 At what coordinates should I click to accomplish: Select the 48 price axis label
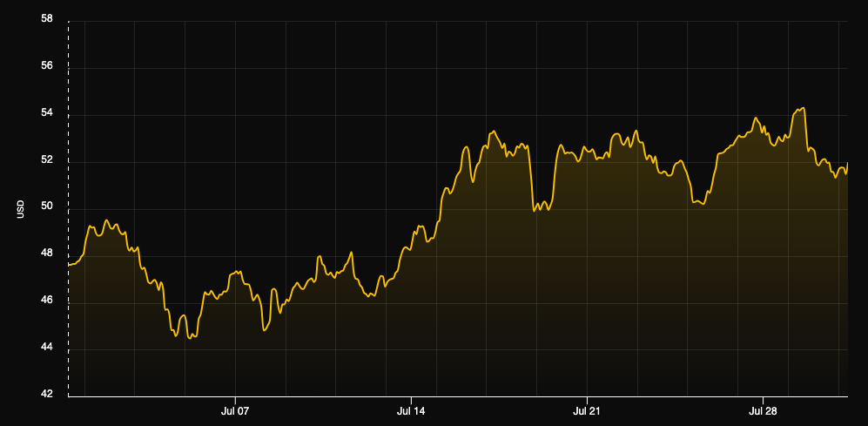tap(47, 254)
